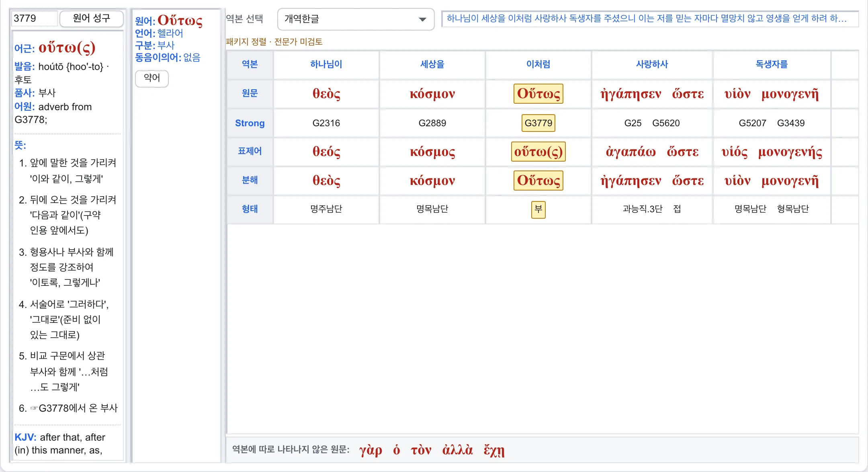Click the highlighted 부 morphology tag

point(538,209)
